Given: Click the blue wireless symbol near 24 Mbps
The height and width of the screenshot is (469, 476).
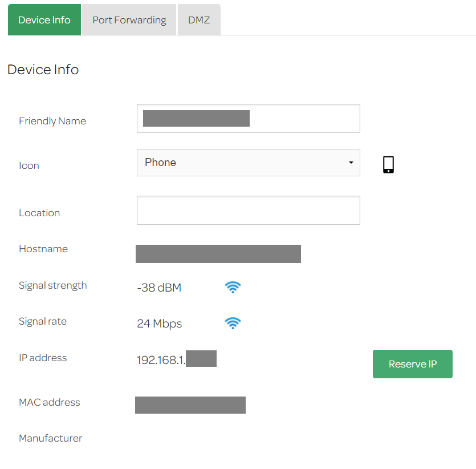Looking at the screenshot, I should click(233, 322).
